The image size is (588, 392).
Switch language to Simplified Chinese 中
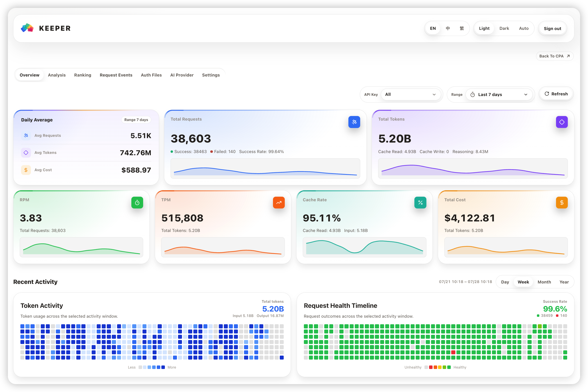pos(448,28)
